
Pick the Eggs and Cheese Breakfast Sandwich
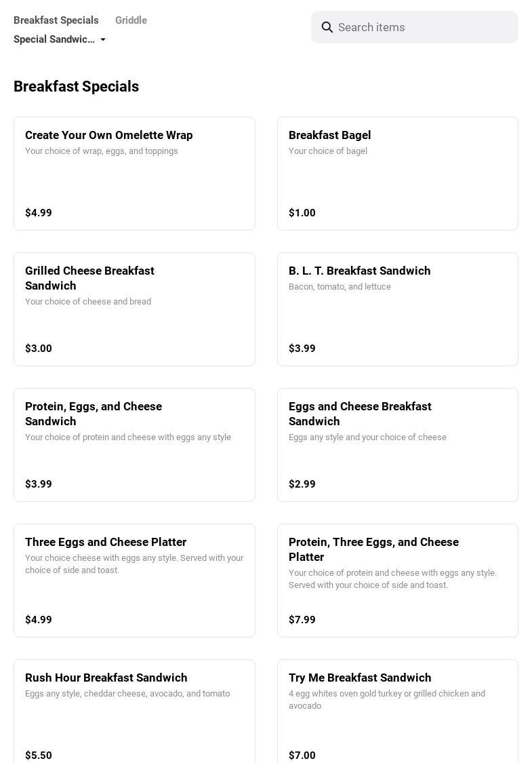tap(397, 445)
